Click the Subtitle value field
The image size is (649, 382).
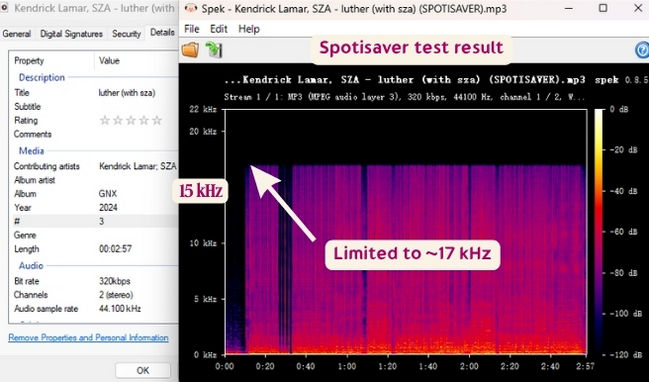coord(137,107)
